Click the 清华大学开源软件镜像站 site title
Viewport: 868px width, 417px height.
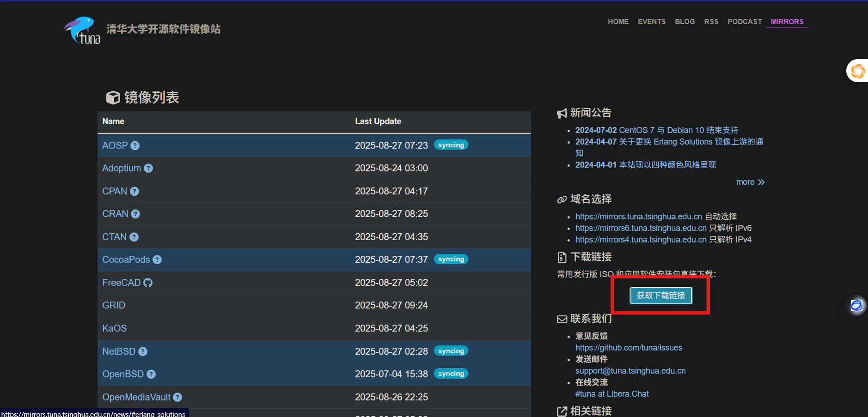(164, 29)
